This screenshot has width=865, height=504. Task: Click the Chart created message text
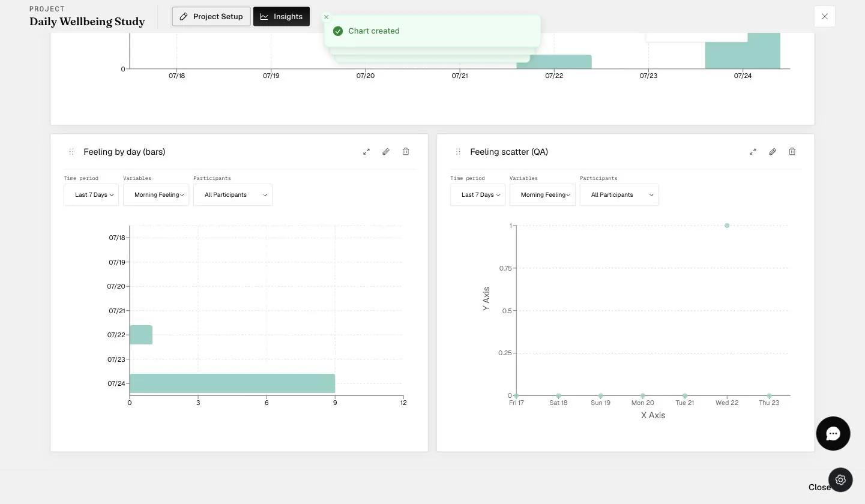tap(374, 31)
